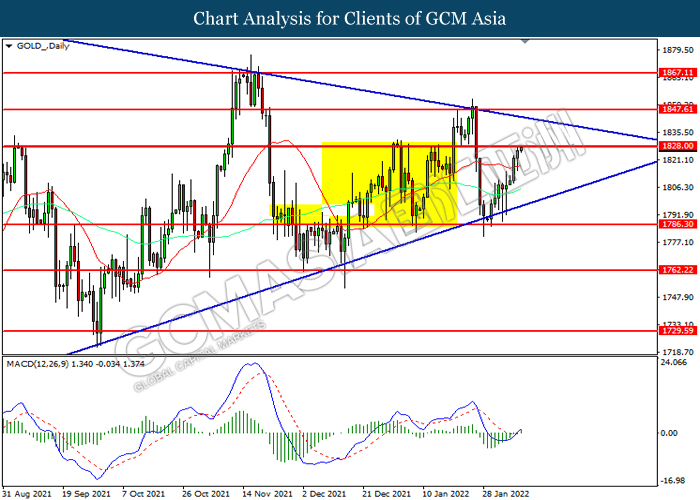Click the 1777.10 price axis value
This screenshot has height=500, width=700.
pos(678,242)
